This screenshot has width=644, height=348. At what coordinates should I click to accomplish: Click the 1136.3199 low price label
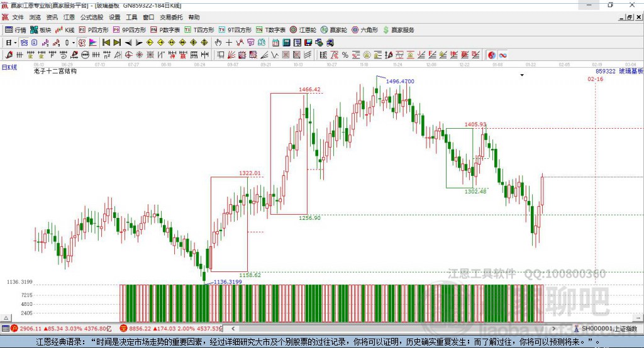point(228,281)
